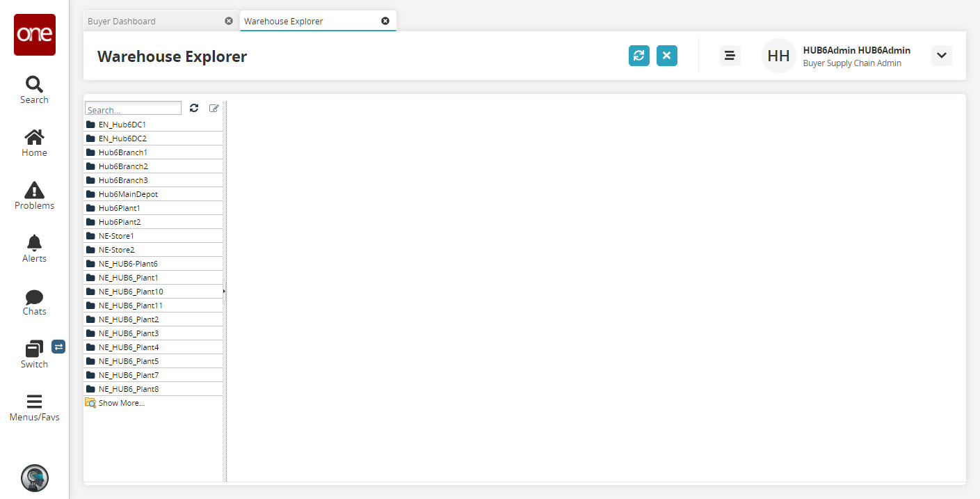Click the blue refresh button in header
Viewport: 980px width, 499px height.
639,56
